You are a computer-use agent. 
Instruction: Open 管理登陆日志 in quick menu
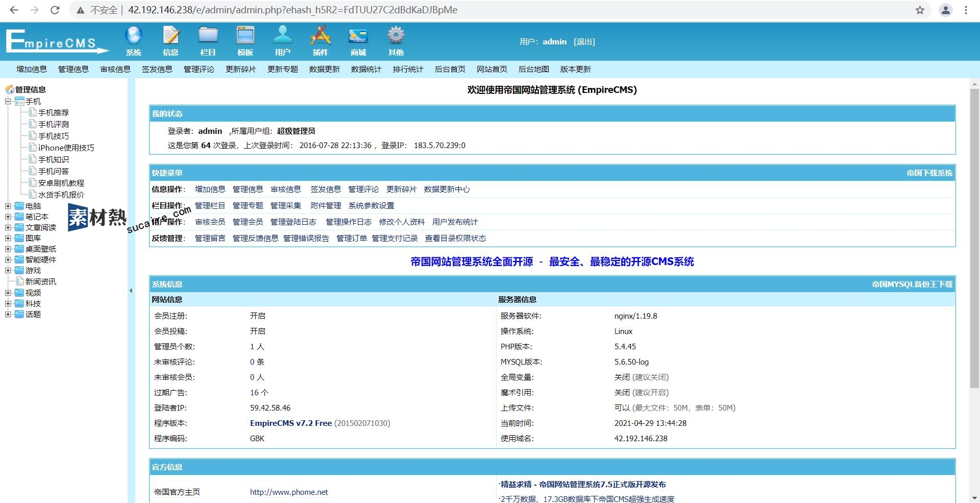tap(293, 222)
